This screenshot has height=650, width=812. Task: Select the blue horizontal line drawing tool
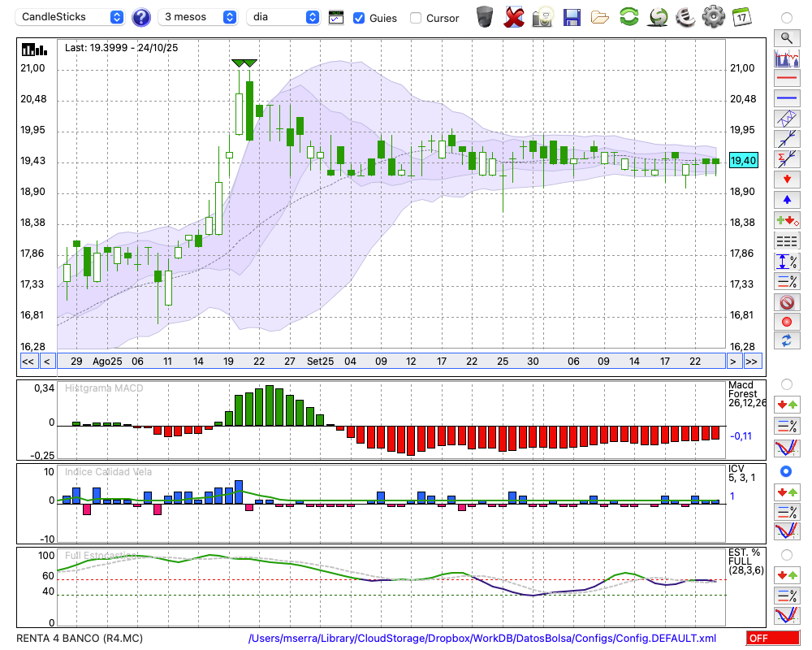click(786, 98)
